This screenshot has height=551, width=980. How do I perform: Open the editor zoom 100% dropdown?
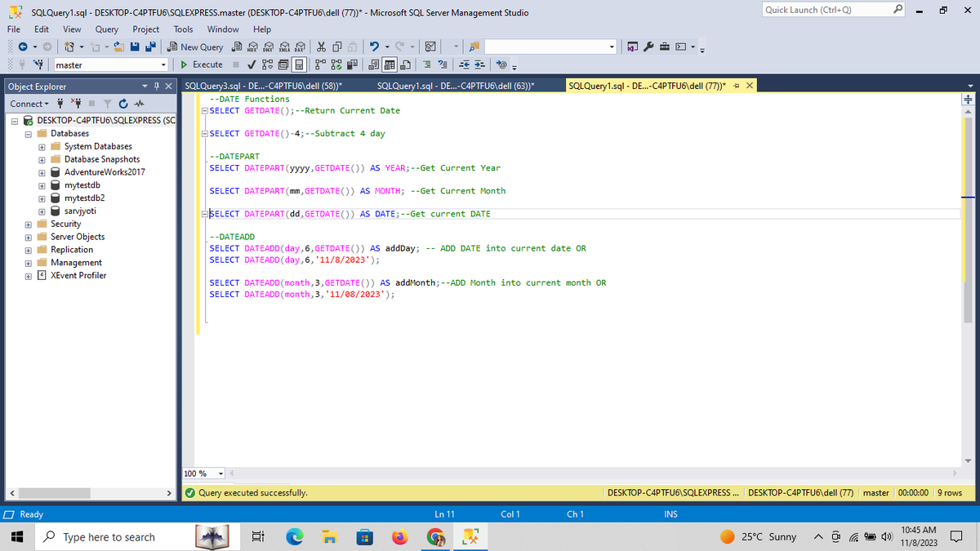219,473
